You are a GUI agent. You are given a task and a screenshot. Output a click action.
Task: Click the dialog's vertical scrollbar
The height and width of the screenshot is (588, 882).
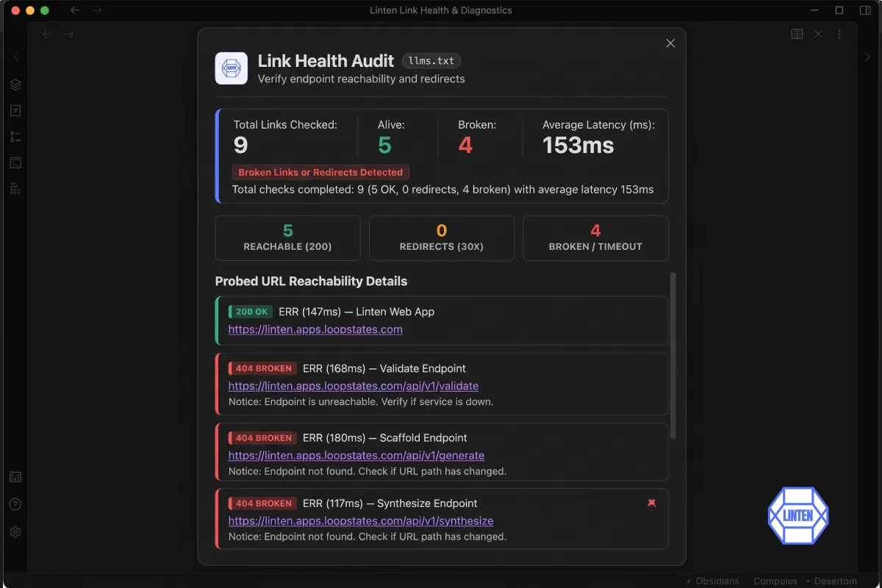coord(673,356)
